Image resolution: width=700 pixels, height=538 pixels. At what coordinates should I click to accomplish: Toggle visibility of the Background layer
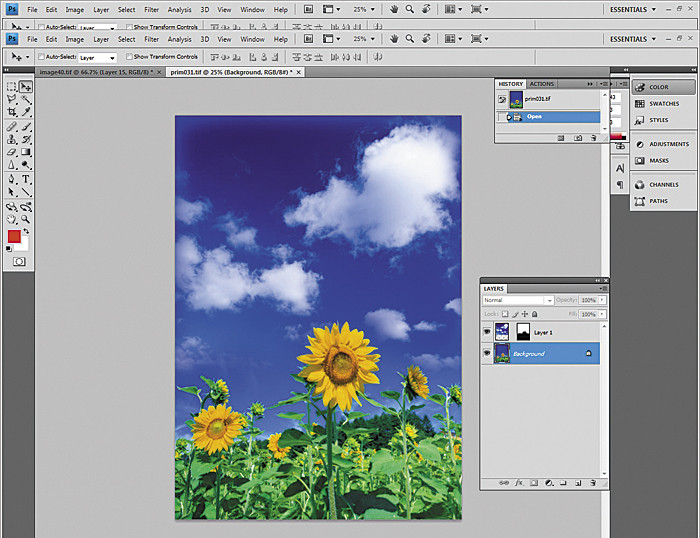(x=488, y=353)
